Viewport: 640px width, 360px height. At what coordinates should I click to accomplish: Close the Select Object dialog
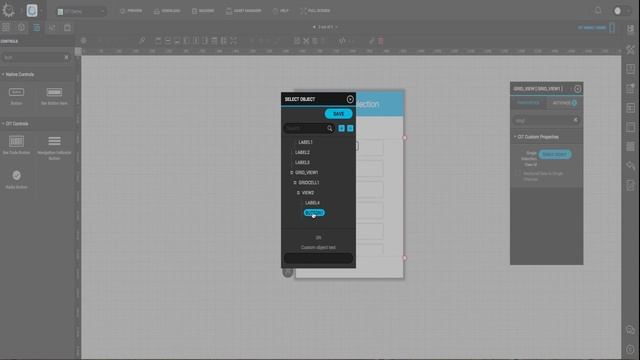pos(350,99)
